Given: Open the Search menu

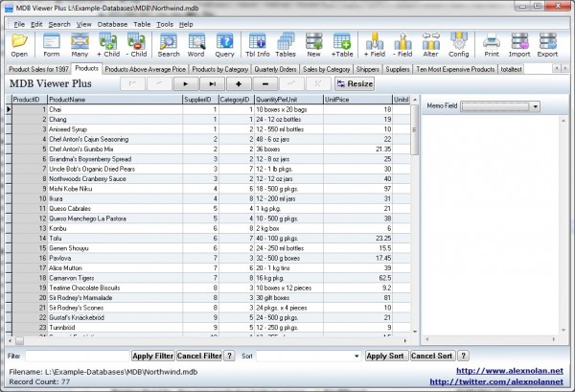Looking at the screenshot, I should tap(59, 24).
